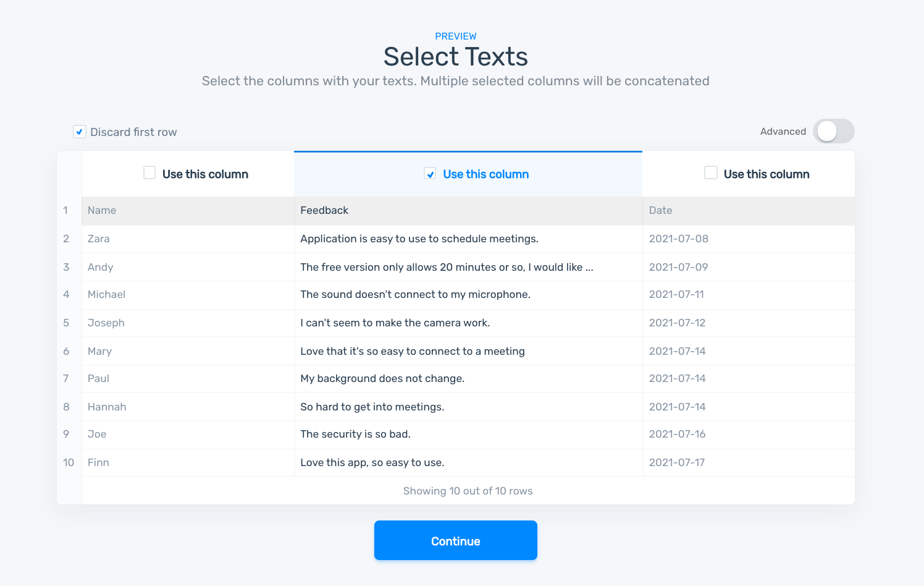Click the date 2021-07-11
Image resolution: width=924 pixels, height=586 pixels.
click(676, 294)
